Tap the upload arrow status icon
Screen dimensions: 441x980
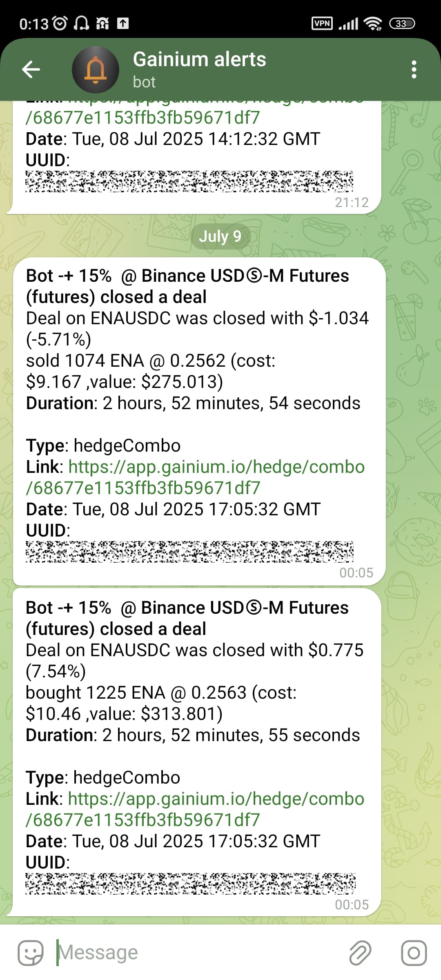pyautogui.click(x=123, y=23)
